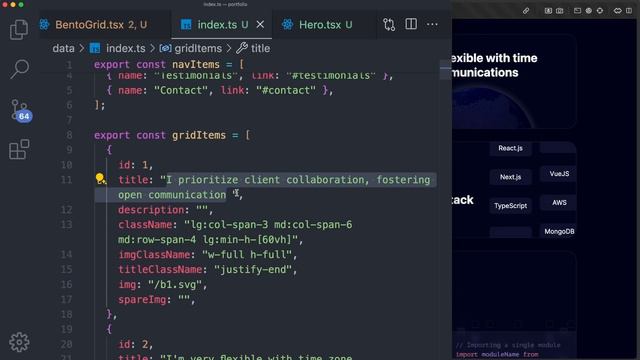
Task: Click the MongoDB tech badge in preview
Action: click(559, 231)
